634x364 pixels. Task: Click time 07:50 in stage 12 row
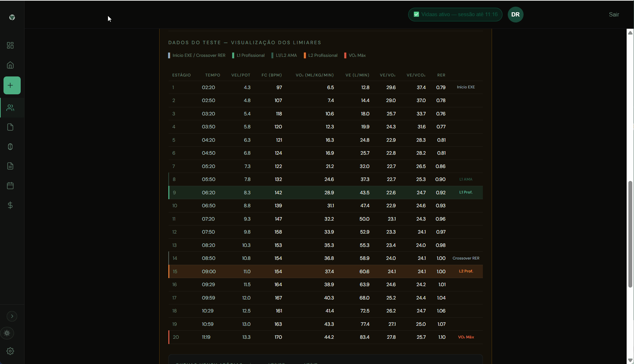208,232
